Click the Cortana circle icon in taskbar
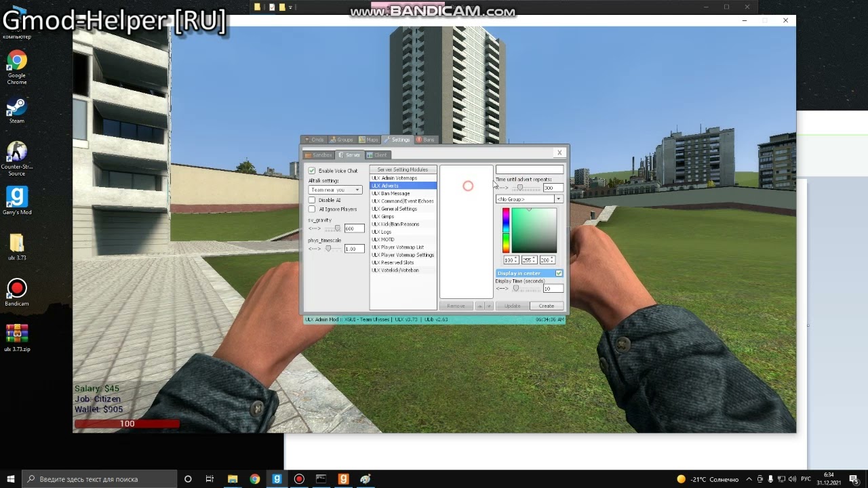 click(188, 479)
